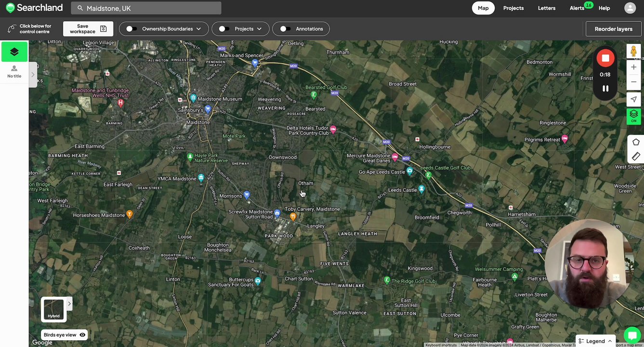The height and width of the screenshot is (347, 644).
Task: Open the Letters tab
Action: coord(547,8)
